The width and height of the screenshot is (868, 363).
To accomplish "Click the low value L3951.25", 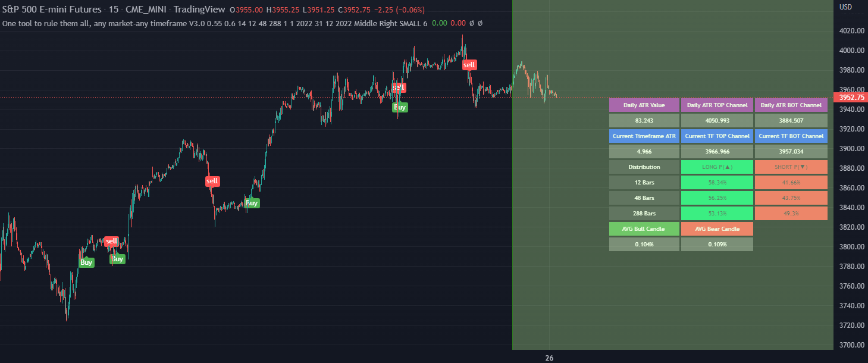I will [x=319, y=10].
